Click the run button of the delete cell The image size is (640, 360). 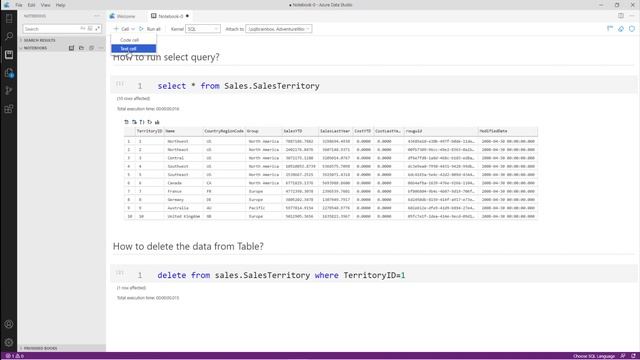pyautogui.click(x=120, y=273)
